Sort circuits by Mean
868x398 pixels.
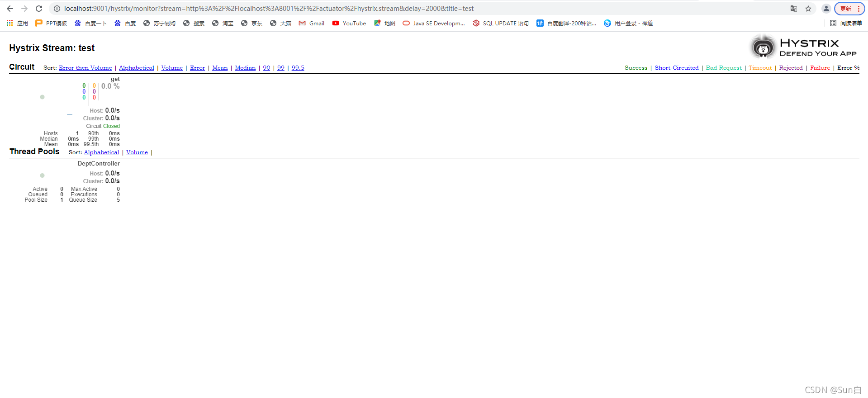click(x=220, y=68)
